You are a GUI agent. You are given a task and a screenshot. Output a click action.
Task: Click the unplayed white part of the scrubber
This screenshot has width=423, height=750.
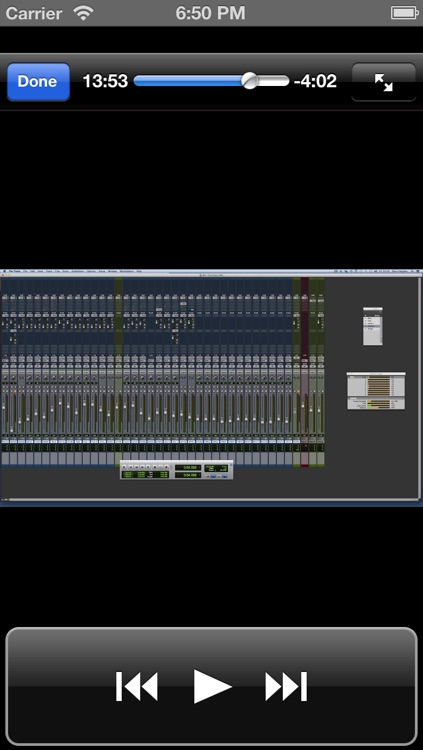[x=274, y=81]
